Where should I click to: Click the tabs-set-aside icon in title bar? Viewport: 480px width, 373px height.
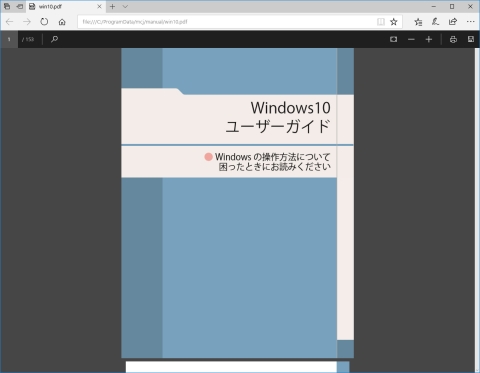(x=7, y=6)
